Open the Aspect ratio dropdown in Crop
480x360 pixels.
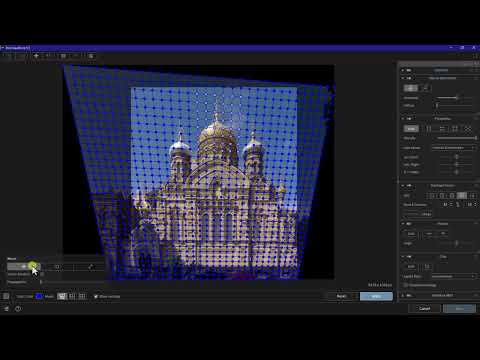pyautogui.click(x=453, y=276)
